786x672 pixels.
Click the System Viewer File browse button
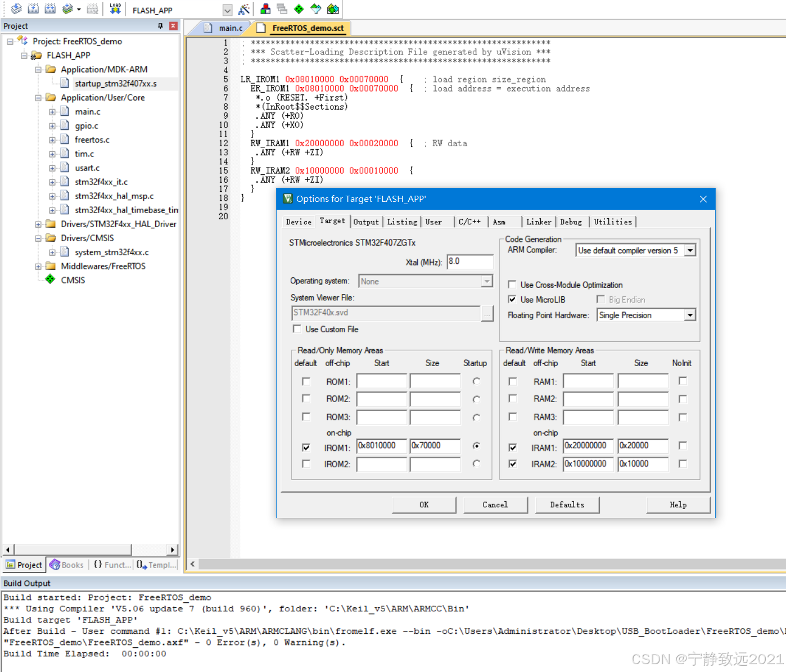[487, 313]
